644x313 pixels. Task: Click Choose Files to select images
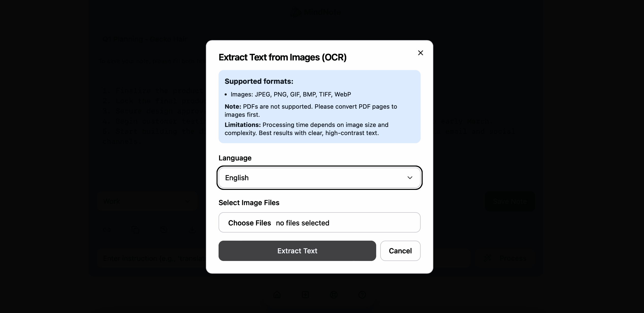tap(249, 223)
